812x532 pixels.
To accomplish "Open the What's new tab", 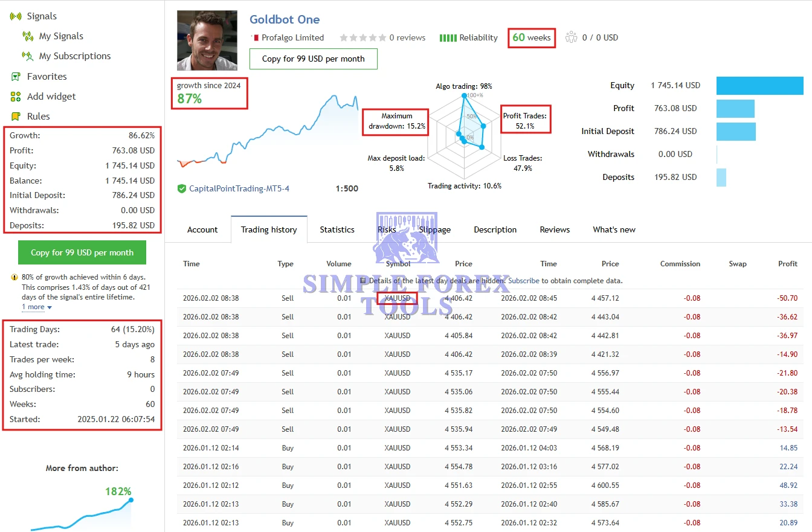I will click(x=614, y=229).
